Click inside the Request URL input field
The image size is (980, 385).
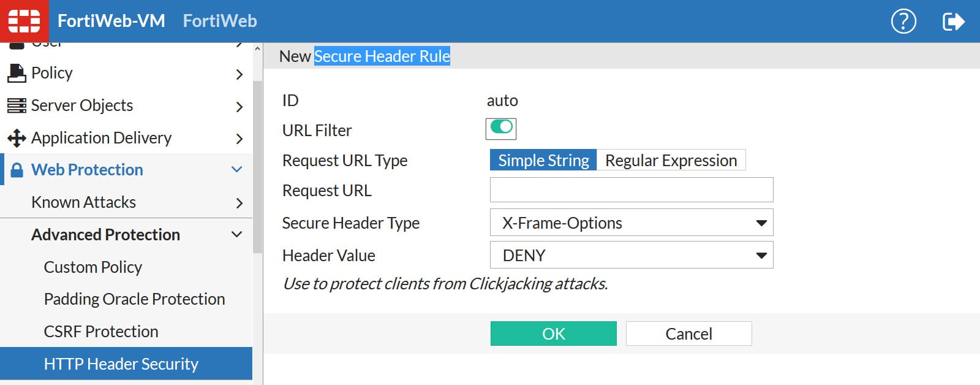tap(631, 190)
